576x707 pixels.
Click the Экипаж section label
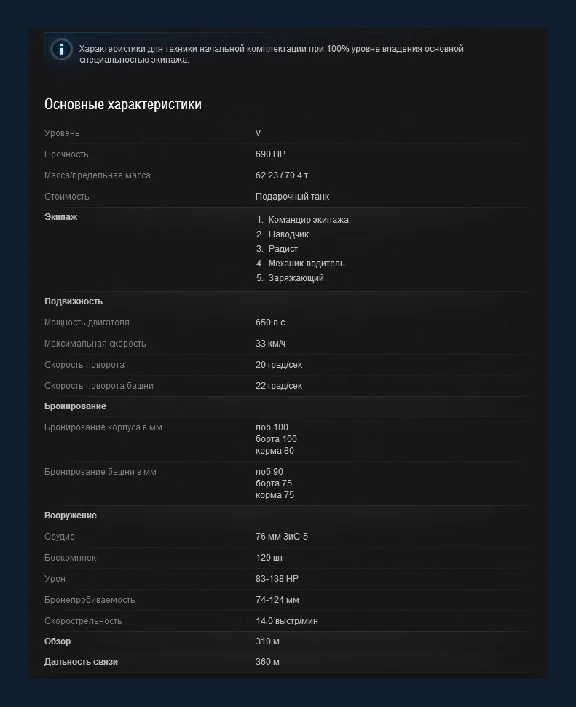pos(61,217)
